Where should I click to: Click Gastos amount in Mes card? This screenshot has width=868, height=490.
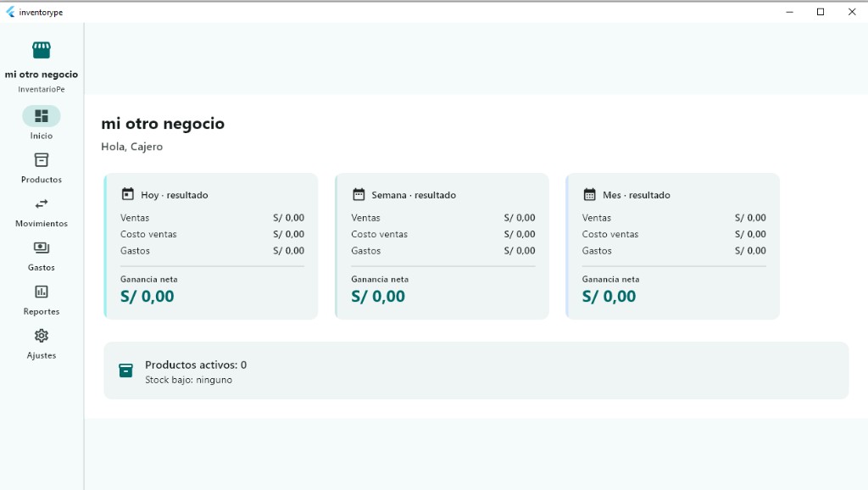[x=750, y=251]
